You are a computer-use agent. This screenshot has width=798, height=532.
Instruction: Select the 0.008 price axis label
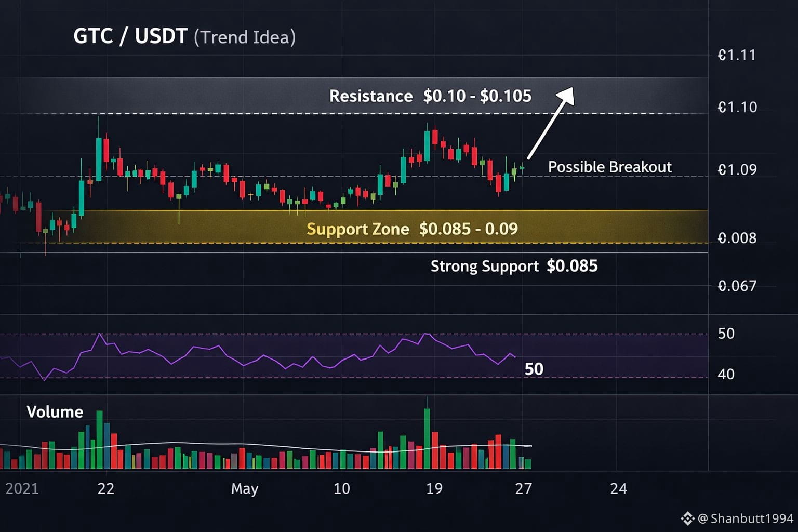(737, 238)
